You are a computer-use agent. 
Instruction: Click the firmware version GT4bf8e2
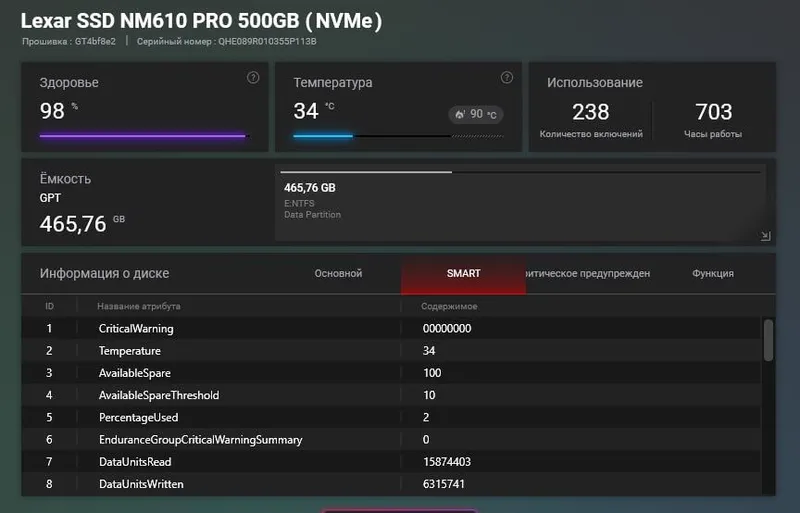point(95,41)
